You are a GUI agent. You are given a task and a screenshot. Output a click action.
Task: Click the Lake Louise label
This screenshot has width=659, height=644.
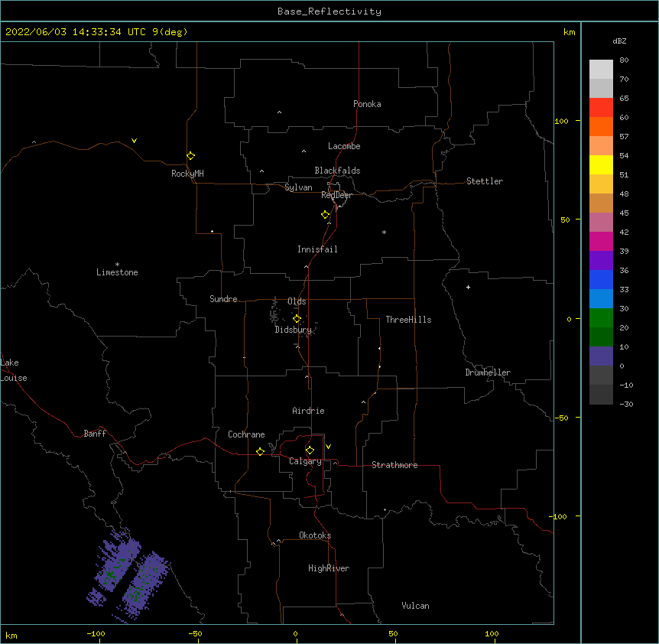coord(14,370)
